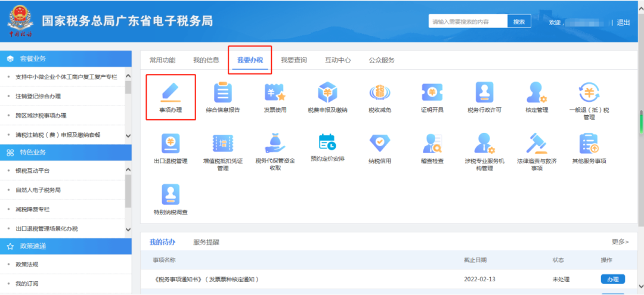Open the 税务行政许可 icon

485,92
